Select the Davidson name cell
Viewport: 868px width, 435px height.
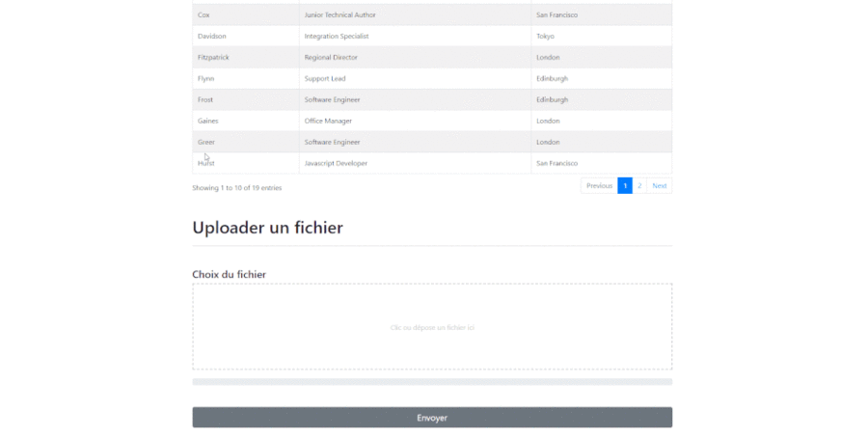212,37
